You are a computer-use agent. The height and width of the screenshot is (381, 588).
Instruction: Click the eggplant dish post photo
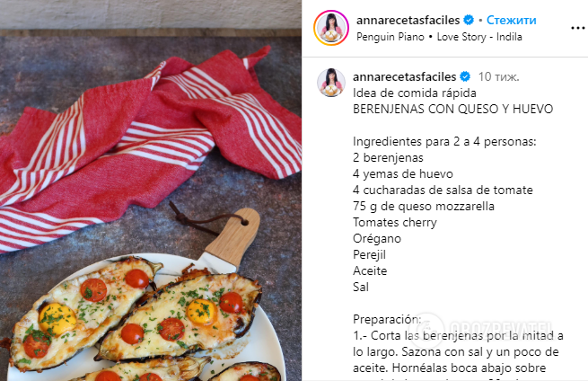[x=151, y=190]
